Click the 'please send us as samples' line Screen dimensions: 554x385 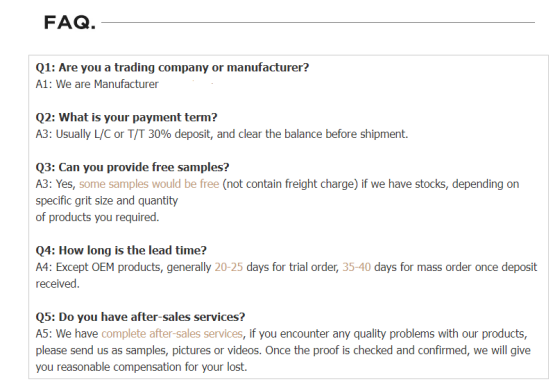pyautogui.click(x=283, y=350)
